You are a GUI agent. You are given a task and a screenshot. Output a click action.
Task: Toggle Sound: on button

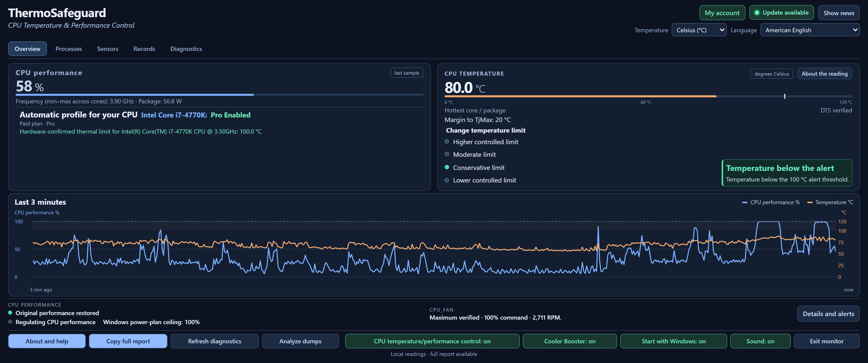click(x=760, y=341)
